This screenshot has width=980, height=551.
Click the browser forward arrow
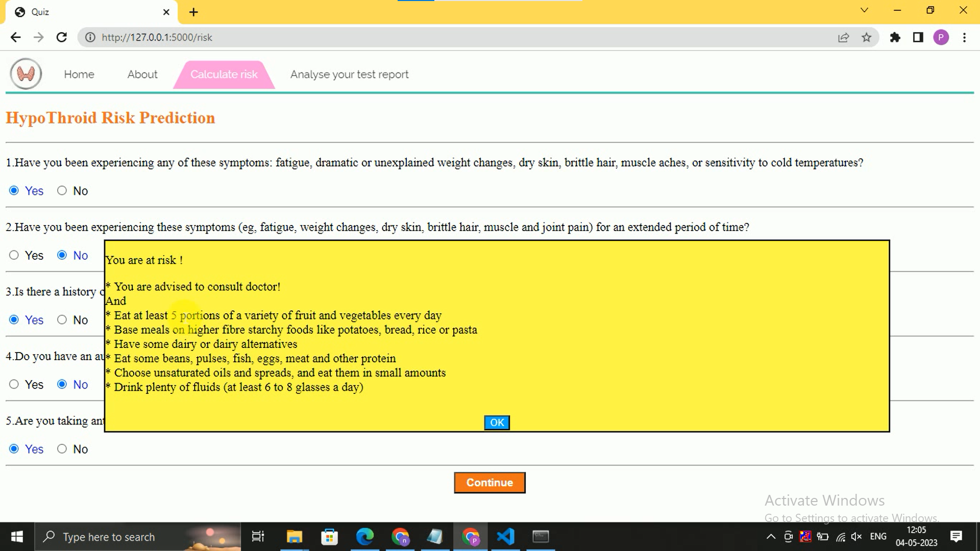click(38, 37)
